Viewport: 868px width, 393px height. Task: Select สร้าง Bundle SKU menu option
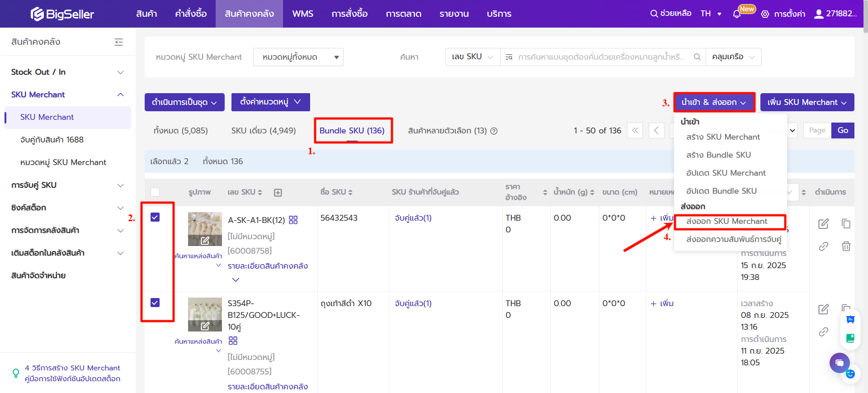coord(718,155)
